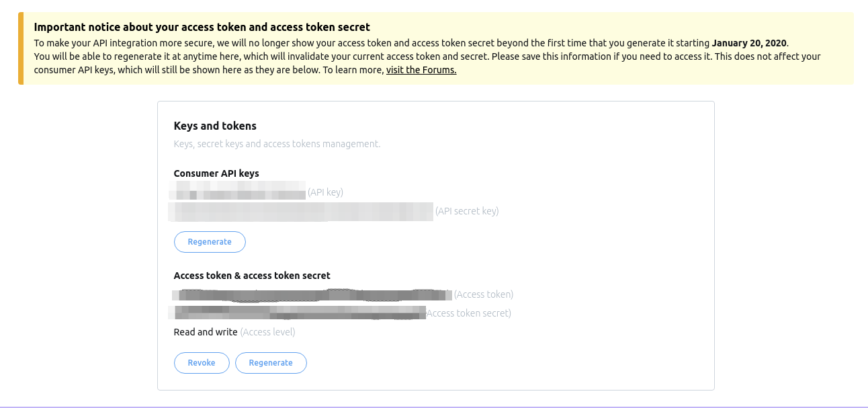Viewport: 868px width, 408px height.
Task: Click Regenerate next to the Revoke button
Action: click(x=271, y=362)
